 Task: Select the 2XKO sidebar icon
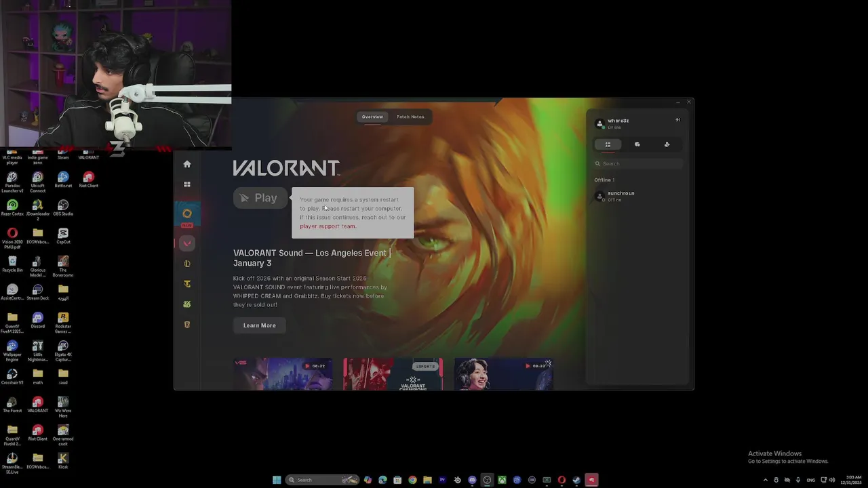click(187, 304)
